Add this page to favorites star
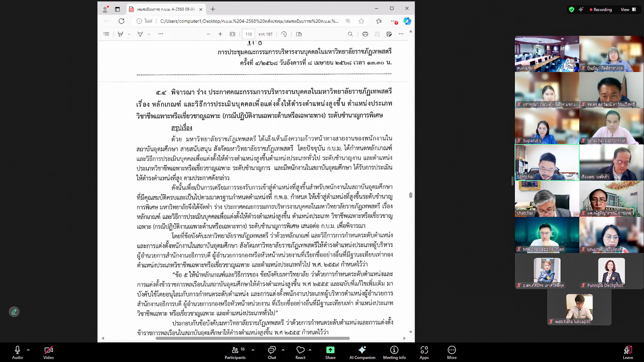The width and height of the screenshot is (644, 362). [361, 21]
